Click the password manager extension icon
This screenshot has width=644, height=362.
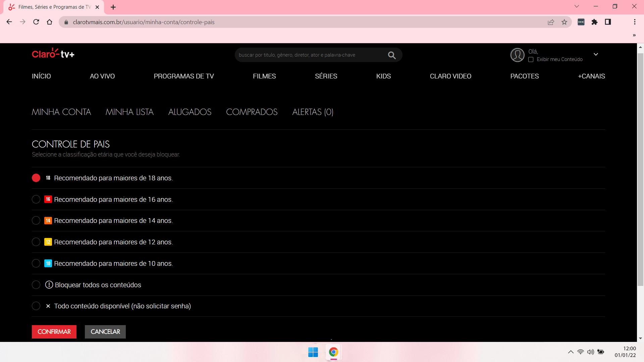point(581,22)
